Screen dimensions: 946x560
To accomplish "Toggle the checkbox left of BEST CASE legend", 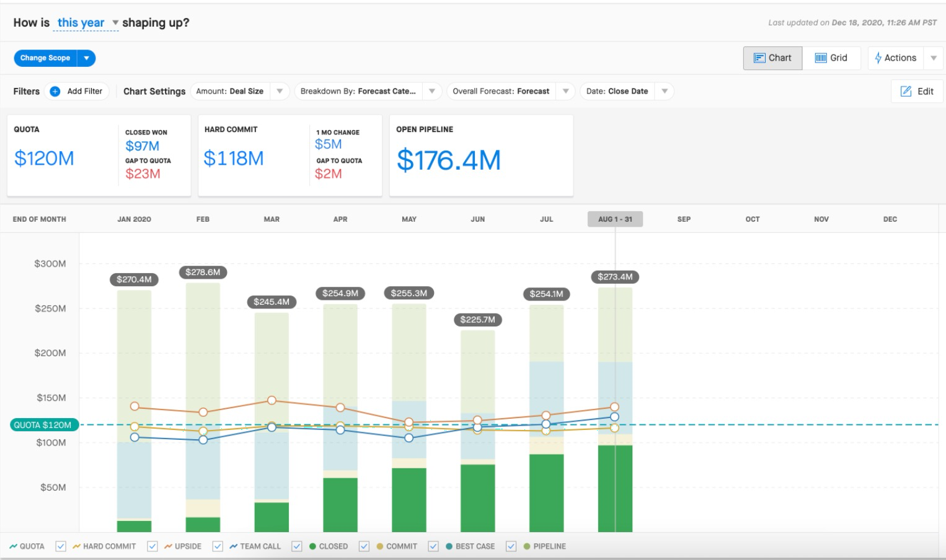I will pyautogui.click(x=433, y=546).
